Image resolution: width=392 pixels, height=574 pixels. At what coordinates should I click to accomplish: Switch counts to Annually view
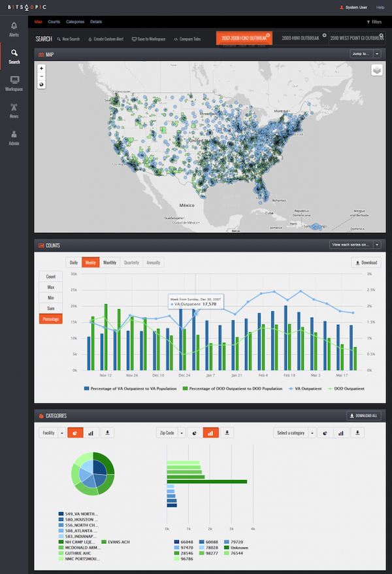[154, 262]
